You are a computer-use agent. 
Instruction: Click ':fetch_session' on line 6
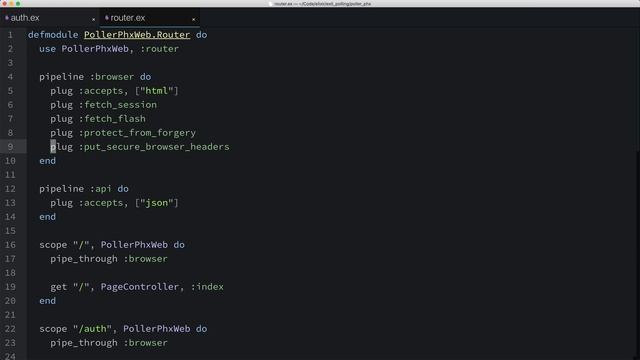pyautogui.click(x=118, y=105)
